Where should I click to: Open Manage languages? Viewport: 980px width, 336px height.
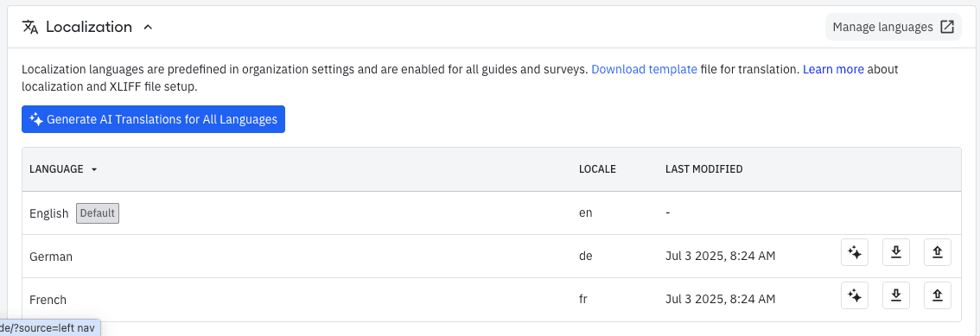pos(894,27)
